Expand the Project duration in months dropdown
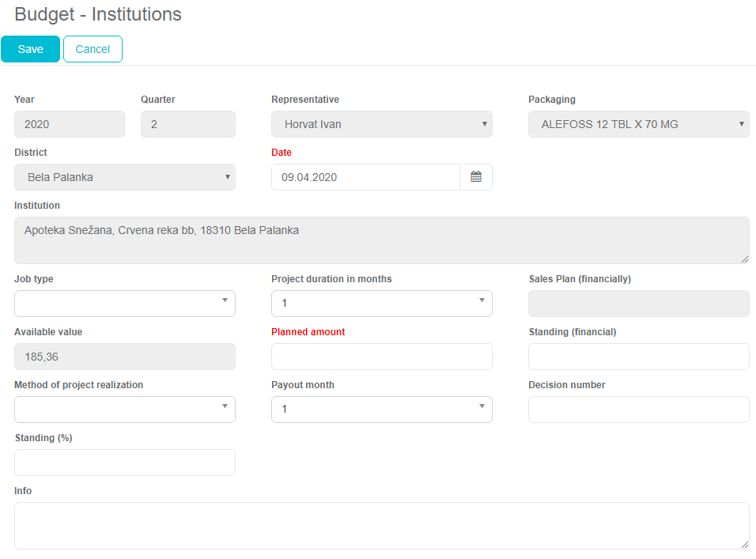The image size is (756, 559). tap(381, 304)
